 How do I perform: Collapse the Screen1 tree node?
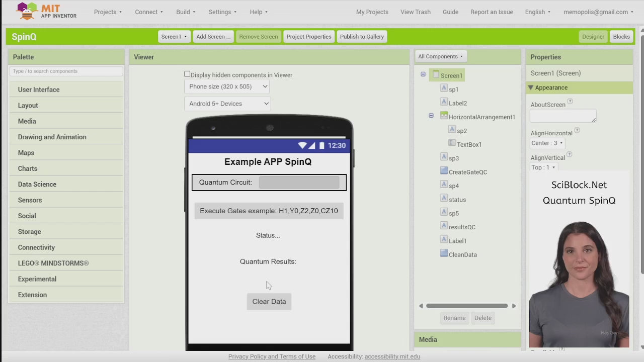[x=423, y=74]
